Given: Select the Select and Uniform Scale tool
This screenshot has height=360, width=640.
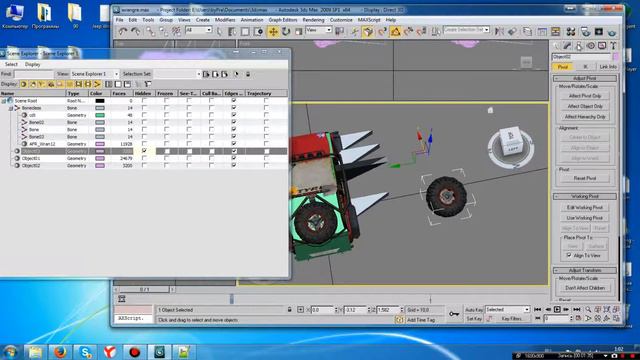Looking at the screenshot, I should tap(299, 31).
